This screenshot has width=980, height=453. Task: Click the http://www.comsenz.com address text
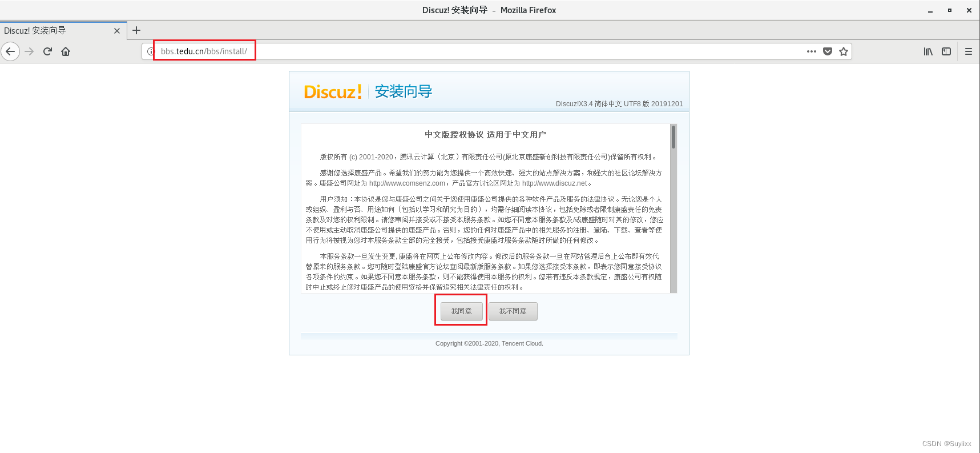coord(407,183)
